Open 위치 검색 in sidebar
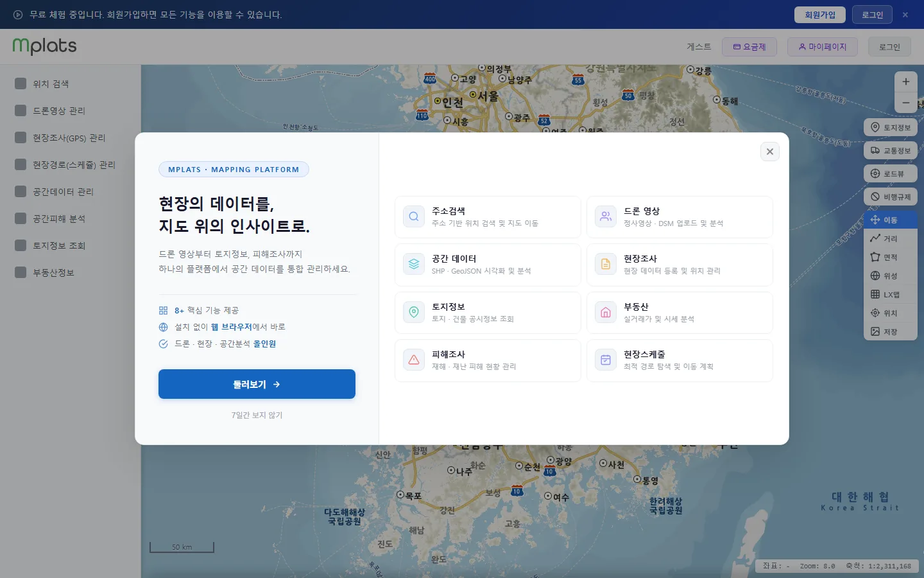924x578 pixels. [70, 83]
